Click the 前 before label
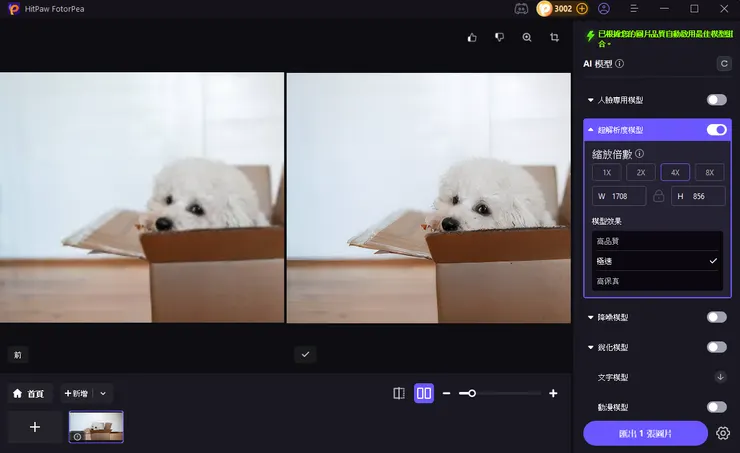Viewport: 740px width, 453px height. [x=18, y=355]
